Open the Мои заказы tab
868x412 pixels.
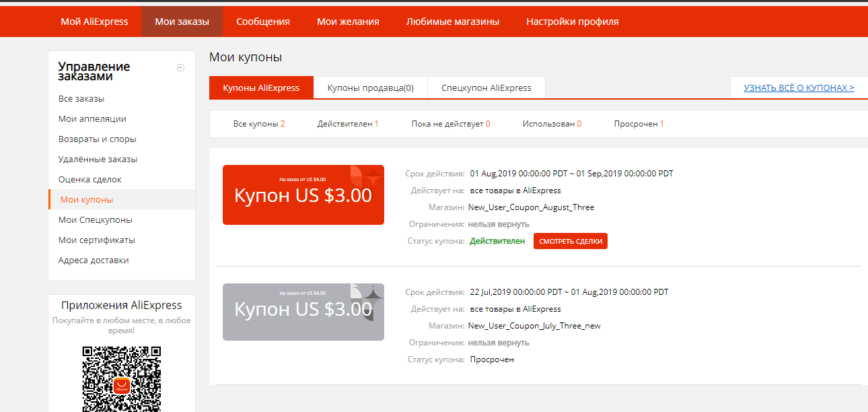tap(182, 22)
